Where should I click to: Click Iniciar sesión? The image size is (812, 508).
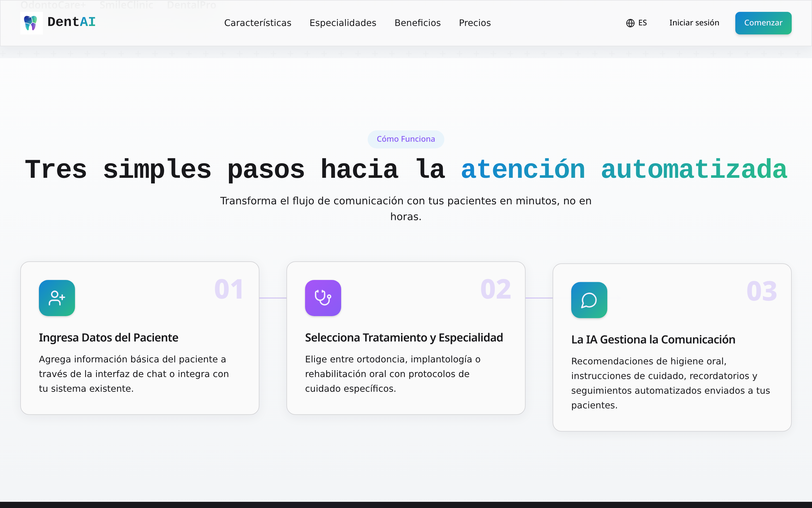pyautogui.click(x=694, y=23)
